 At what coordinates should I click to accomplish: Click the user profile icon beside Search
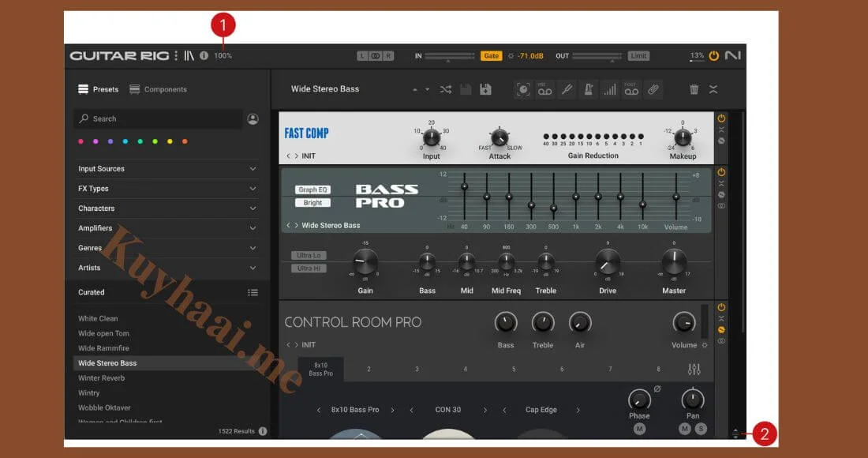(253, 118)
